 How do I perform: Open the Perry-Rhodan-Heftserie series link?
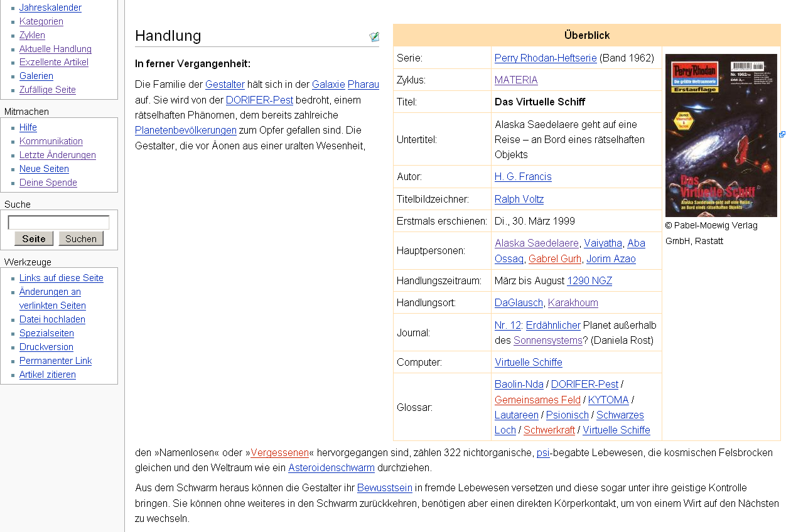coord(546,58)
